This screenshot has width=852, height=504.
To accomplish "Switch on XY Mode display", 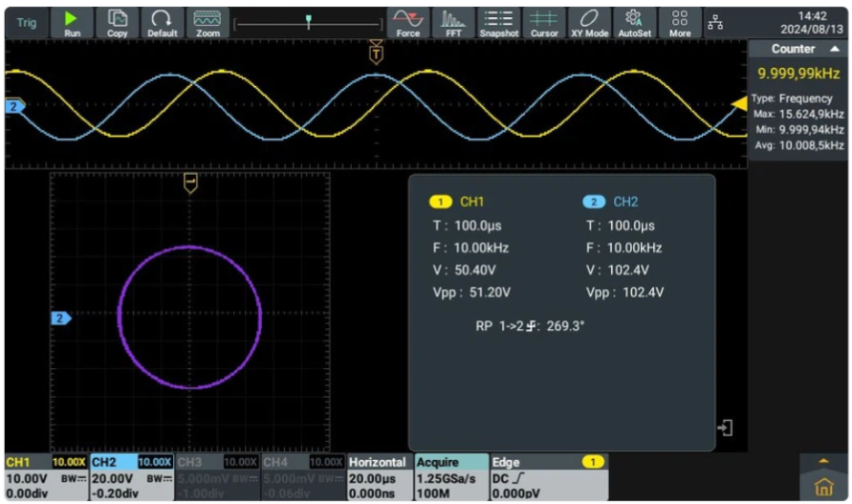I will coord(589,23).
